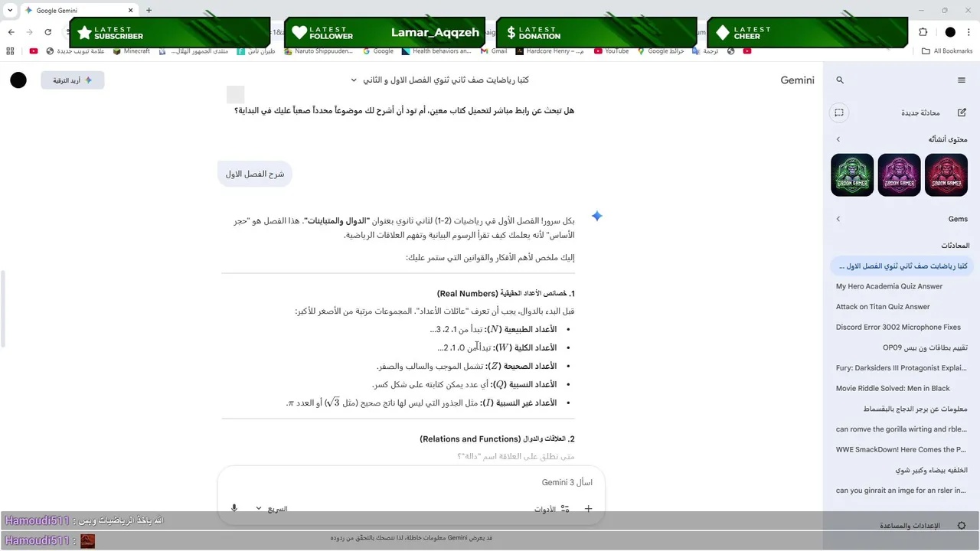Open the علامة تبويب جديدة bookmark

pos(76,51)
